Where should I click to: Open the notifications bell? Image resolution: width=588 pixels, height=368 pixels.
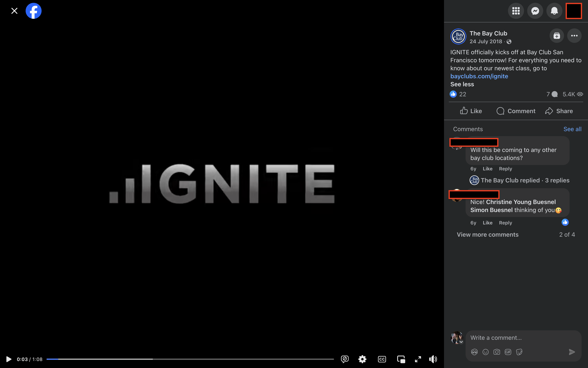coord(554,11)
